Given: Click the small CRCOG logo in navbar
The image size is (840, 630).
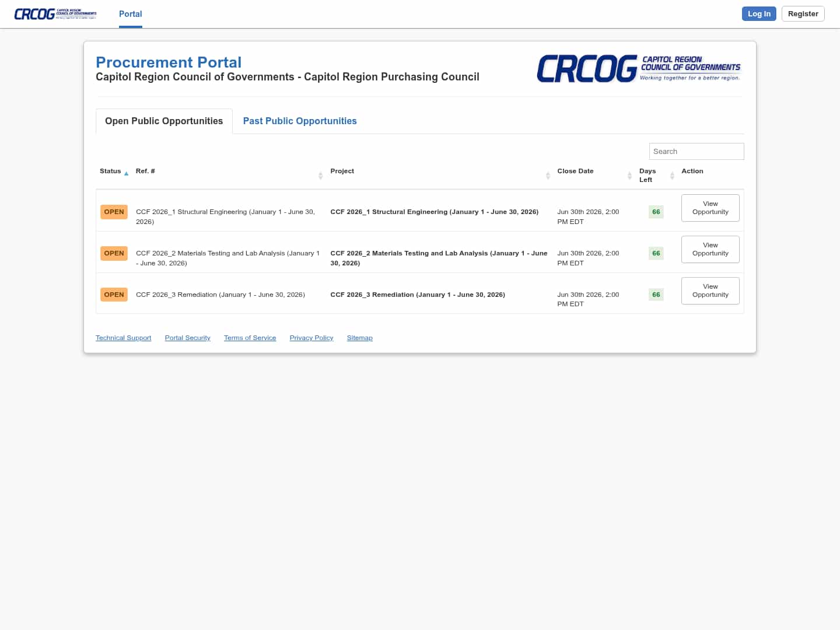Looking at the screenshot, I should point(55,14).
